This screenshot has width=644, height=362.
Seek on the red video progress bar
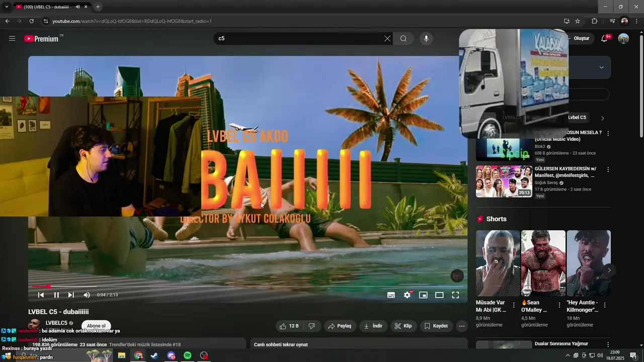(x=248, y=287)
